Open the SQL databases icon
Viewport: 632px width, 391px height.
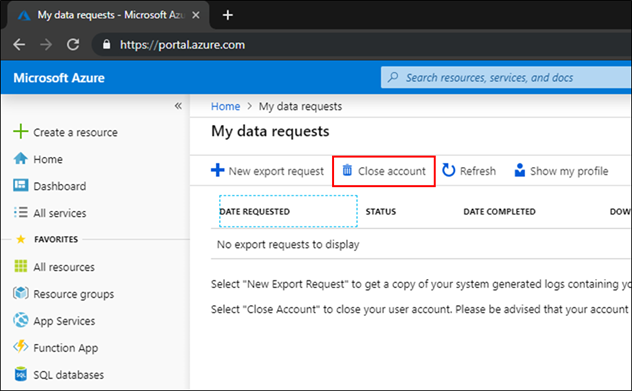point(21,374)
